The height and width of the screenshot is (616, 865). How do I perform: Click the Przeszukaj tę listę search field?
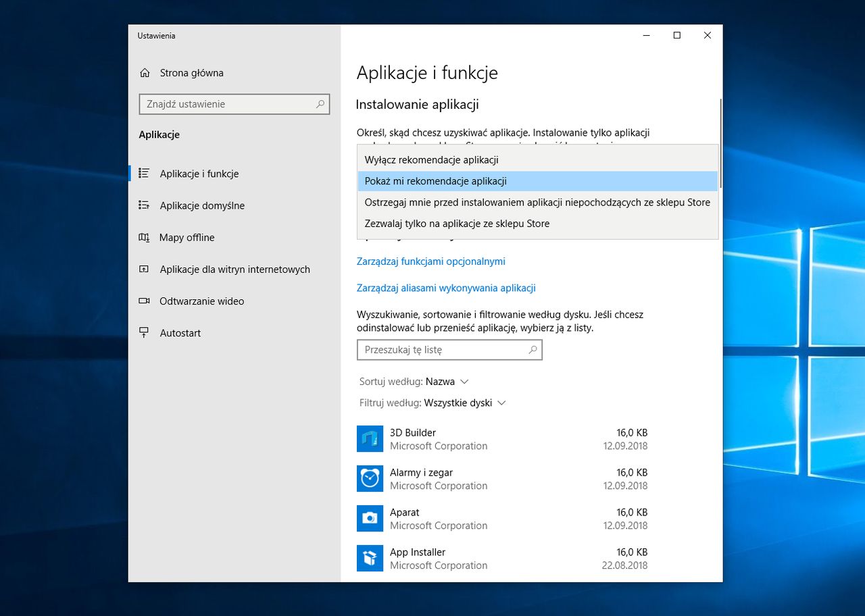443,350
